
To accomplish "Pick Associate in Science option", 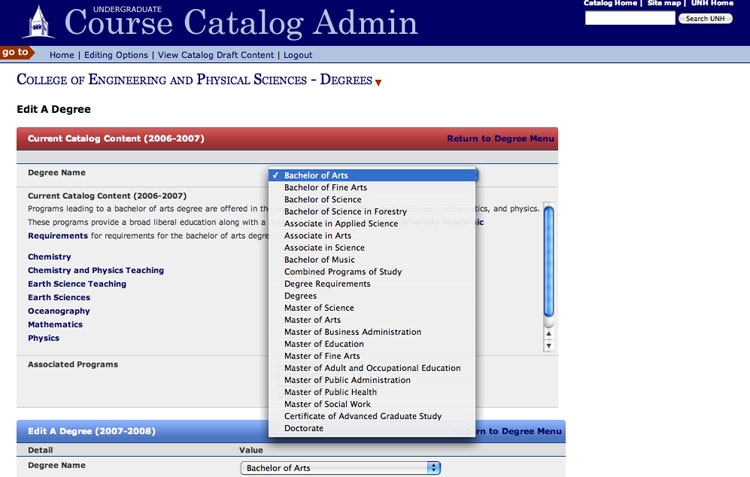I will [373, 247].
